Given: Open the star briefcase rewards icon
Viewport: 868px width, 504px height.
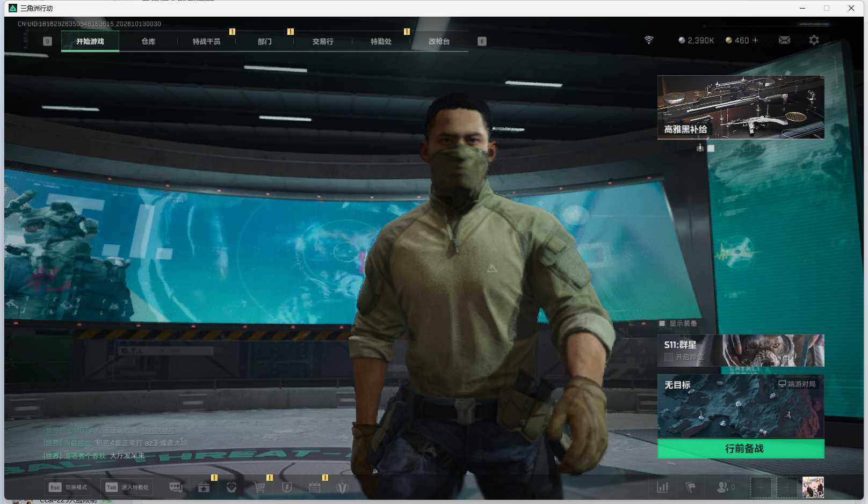Looking at the screenshot, I should pyautogui.click(x=204, y=487).
